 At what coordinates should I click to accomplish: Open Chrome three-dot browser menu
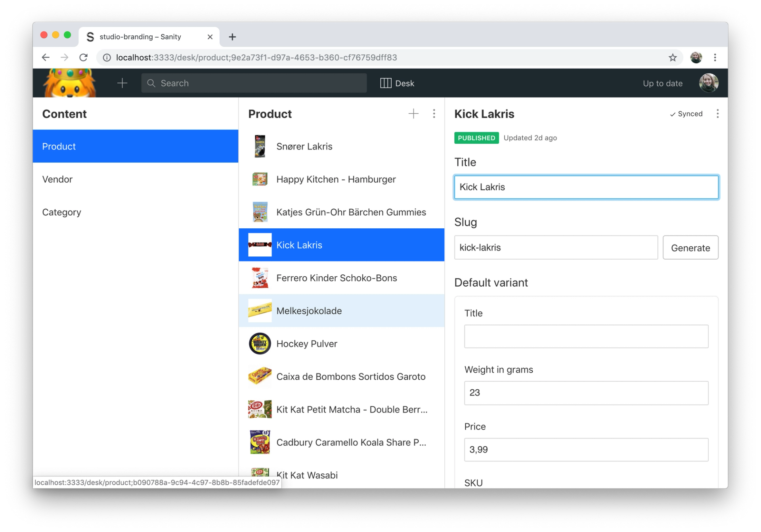pos(715,57)
